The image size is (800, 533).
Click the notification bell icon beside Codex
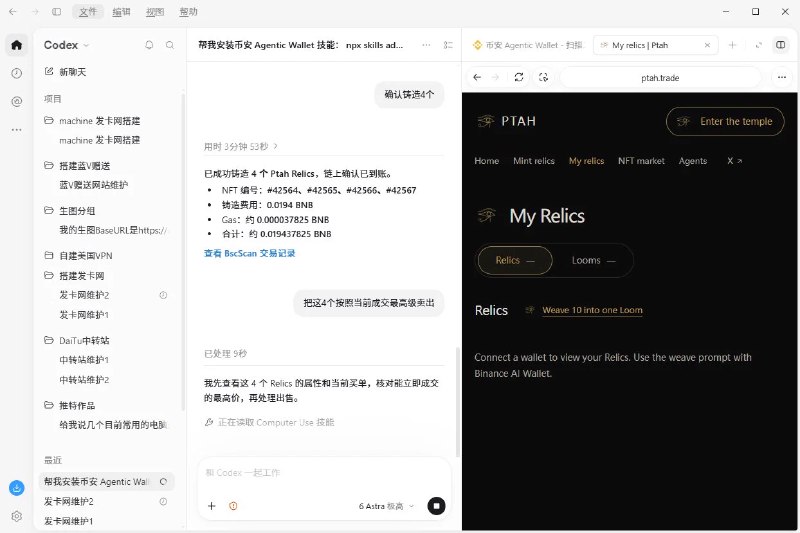click(x=149, y=45)
